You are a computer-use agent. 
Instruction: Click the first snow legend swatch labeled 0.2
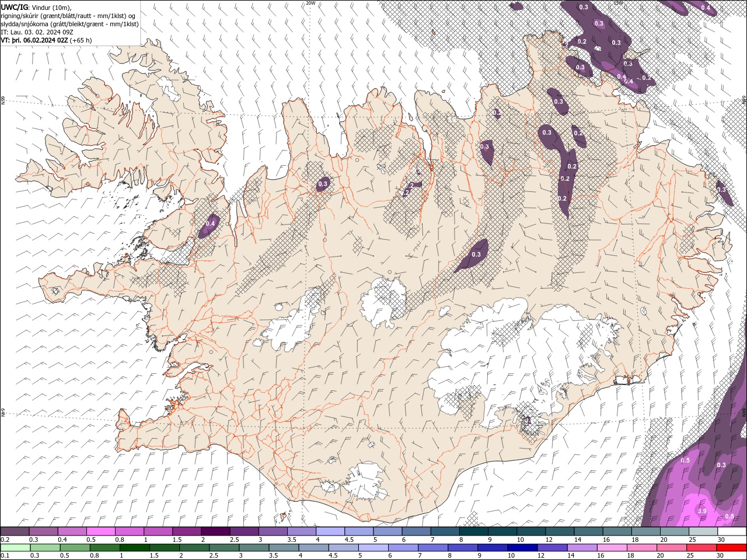tap(15, 531)
